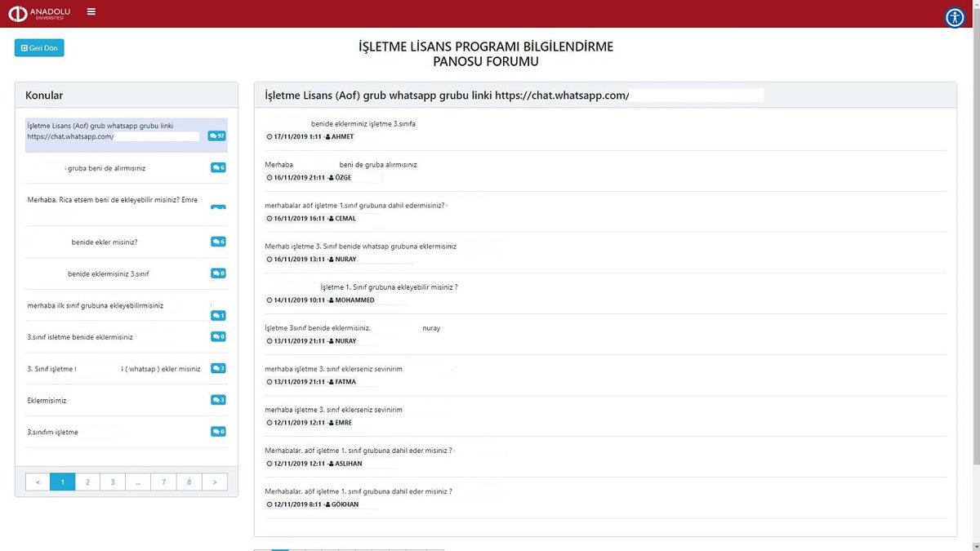Go to next topics page arrow

pos(214,482)
